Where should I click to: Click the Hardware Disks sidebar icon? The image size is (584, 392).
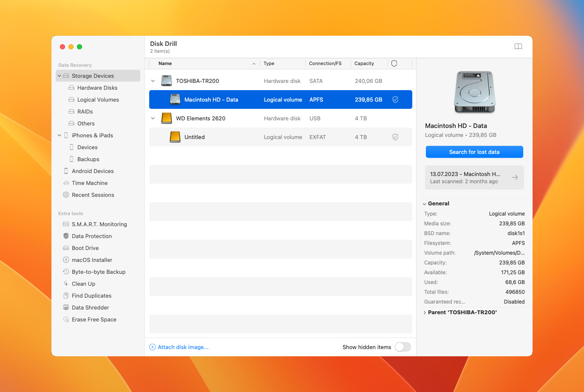click(71, 88)
